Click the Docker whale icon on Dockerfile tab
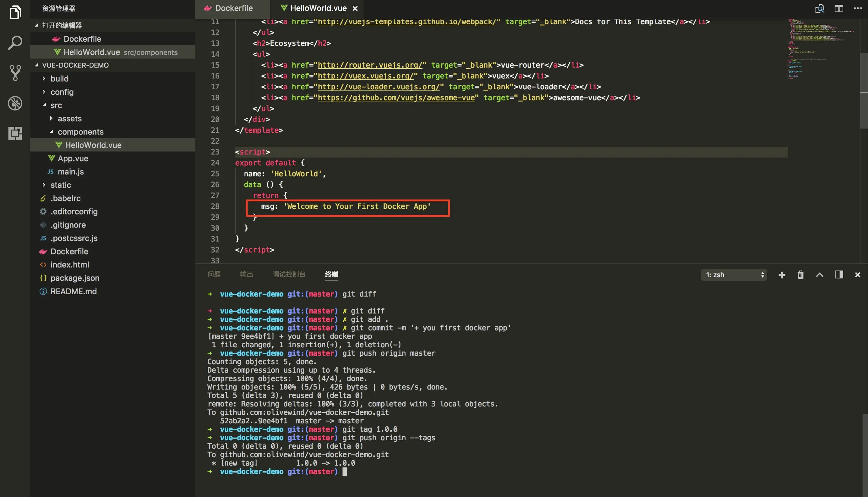The height and width of the screenshot is (497, 868). (208, 8)
